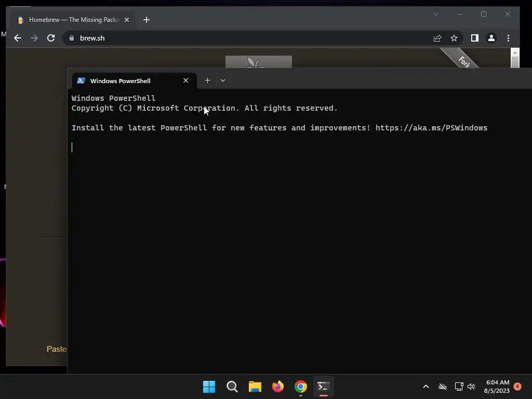Open Firefox from the taskbar
Screen dimensions: 532x399
pyautogui.click(x=277, y=387)
